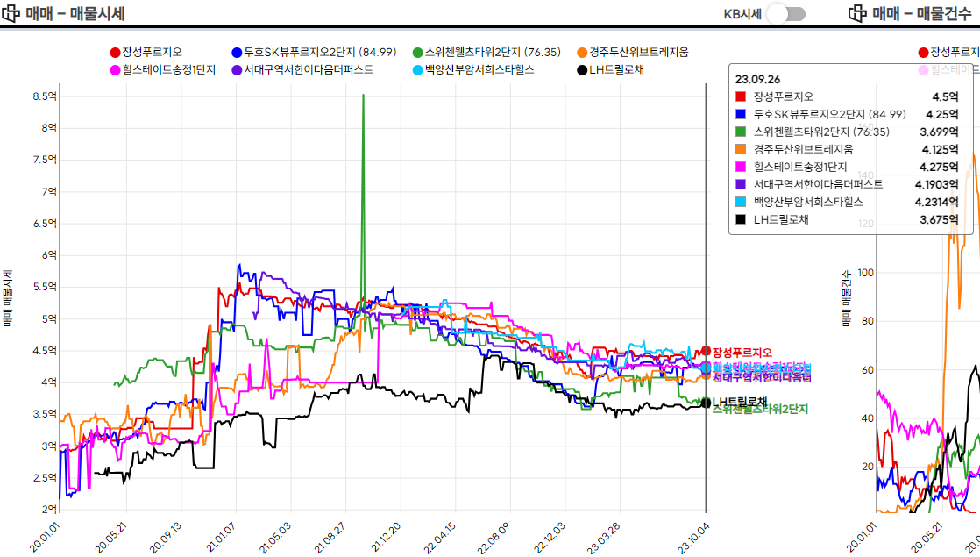Toggle 두호SK뷰푸르지오2단지 (84.99) legend entry
This screenshot has height=557, width=980.
(x=314, y=53)
